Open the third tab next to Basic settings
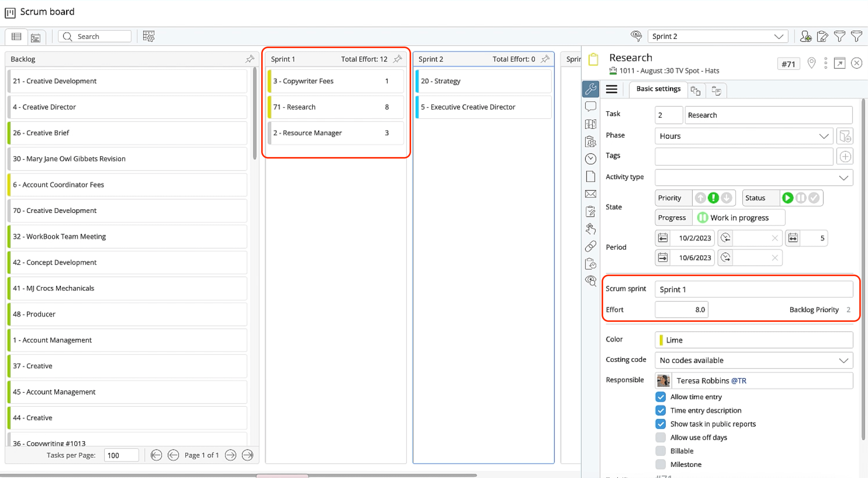 point(716,91)
